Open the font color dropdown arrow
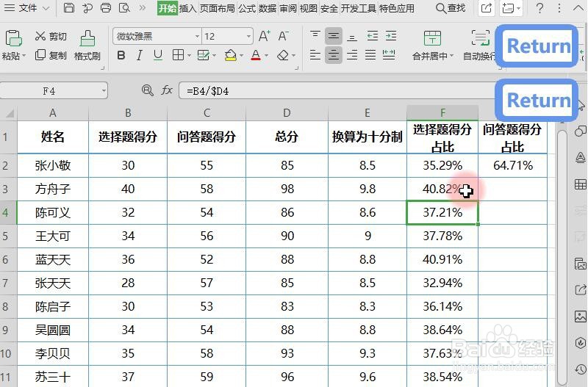The width and height of the screenshot is (588, 387). point(267,56)
